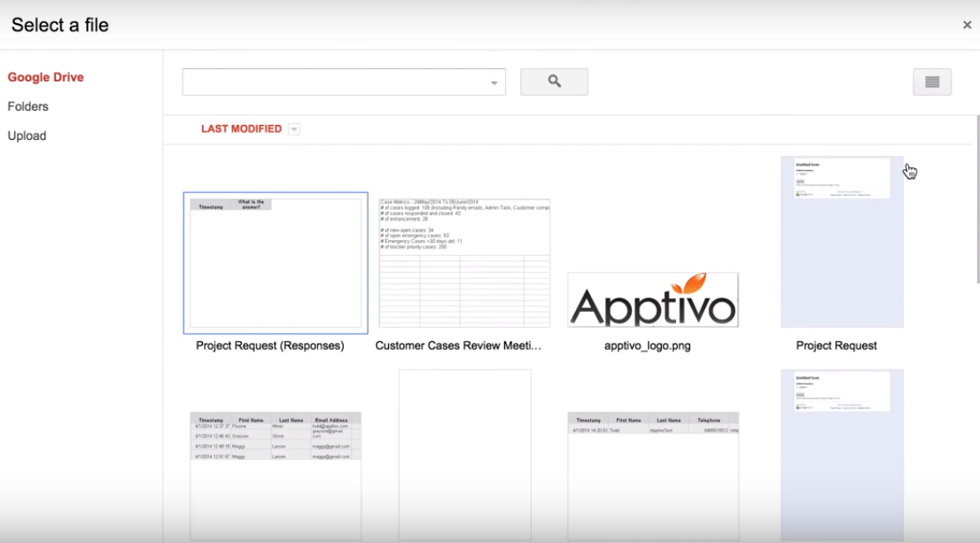Click inside the search input field
This screenshot has width=980, height=543.
tap(337, 81)
